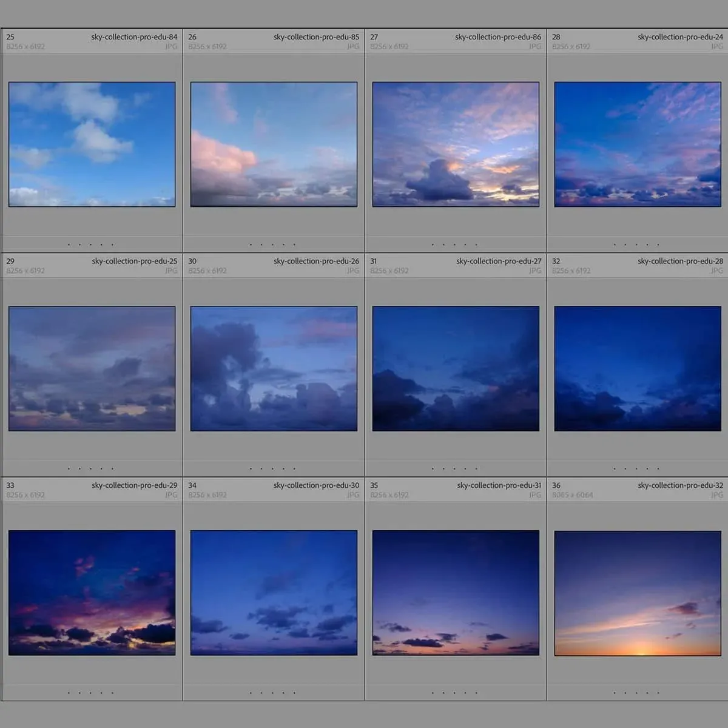Screen dimensions: 728x728
Task: Set one-star rating on sky-collection-pro-edu-84
Action: point(69,244)
